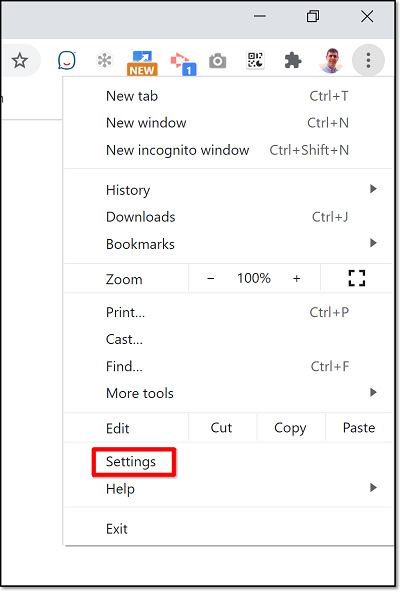This screenshot has height=591, width=400.
Task: Minimize the Chrome window
Action: point(260,17)
